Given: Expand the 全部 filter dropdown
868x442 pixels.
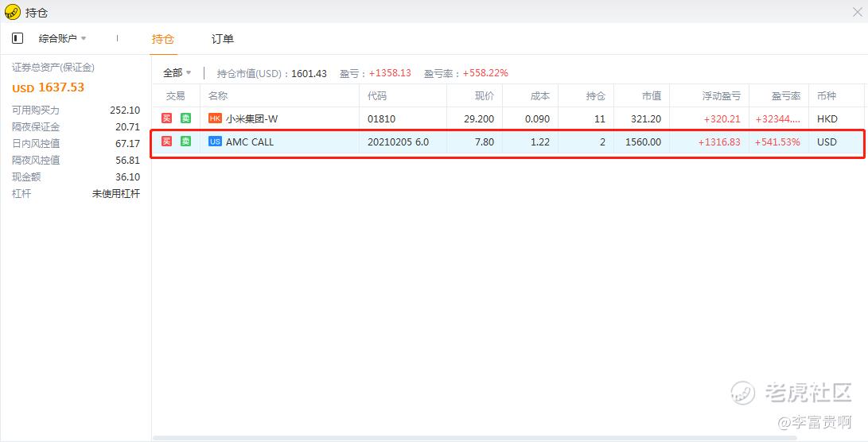Looking at the screenshot, I should (x=177, y=73).
